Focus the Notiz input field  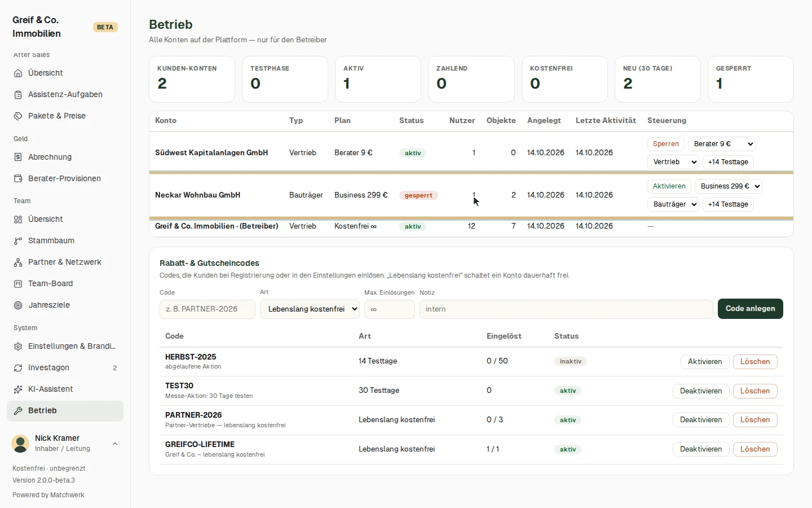tap(566, 309)
